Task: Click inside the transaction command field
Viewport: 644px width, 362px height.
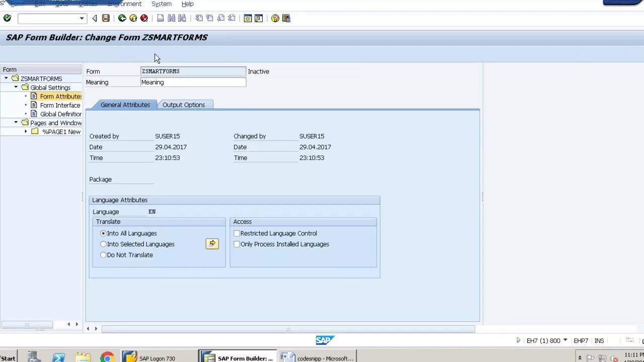Action: point(48,19)
